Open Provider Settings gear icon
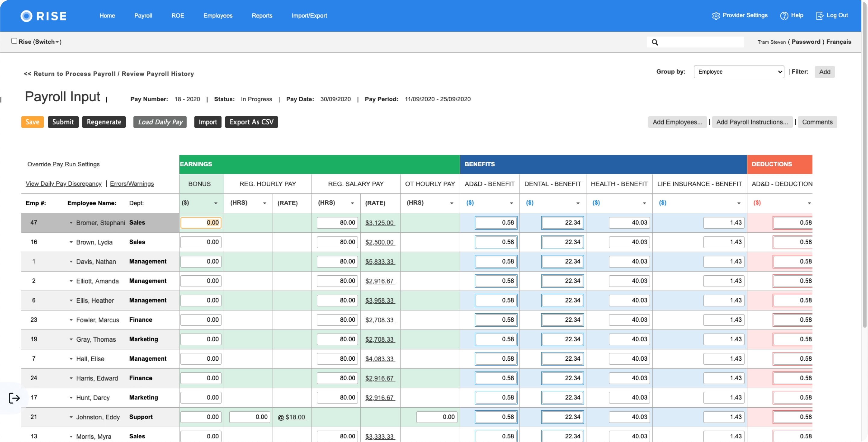Viewport: 868px width, 442px height. click(x=716, y=16)
